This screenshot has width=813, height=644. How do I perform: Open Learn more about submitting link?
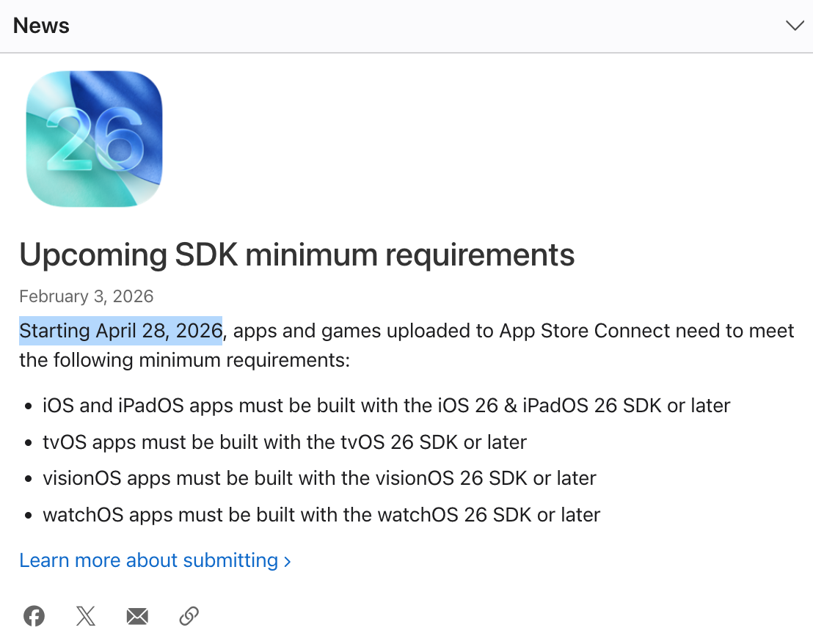click(155, 560)
